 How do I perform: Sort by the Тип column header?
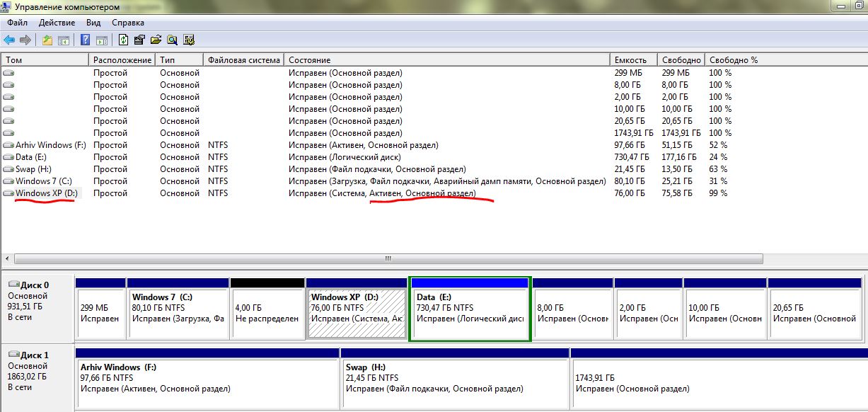[x=180, y=60]
